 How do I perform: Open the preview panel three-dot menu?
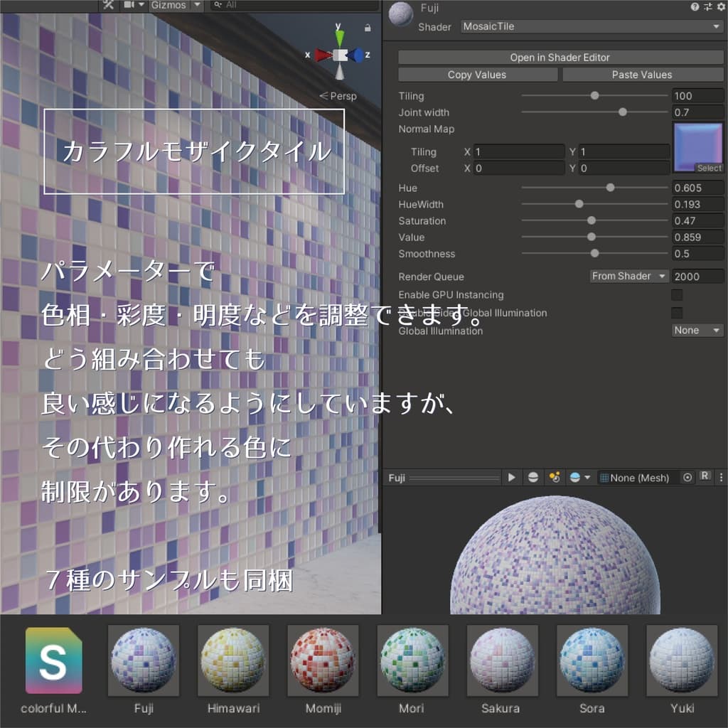[721, 477]
